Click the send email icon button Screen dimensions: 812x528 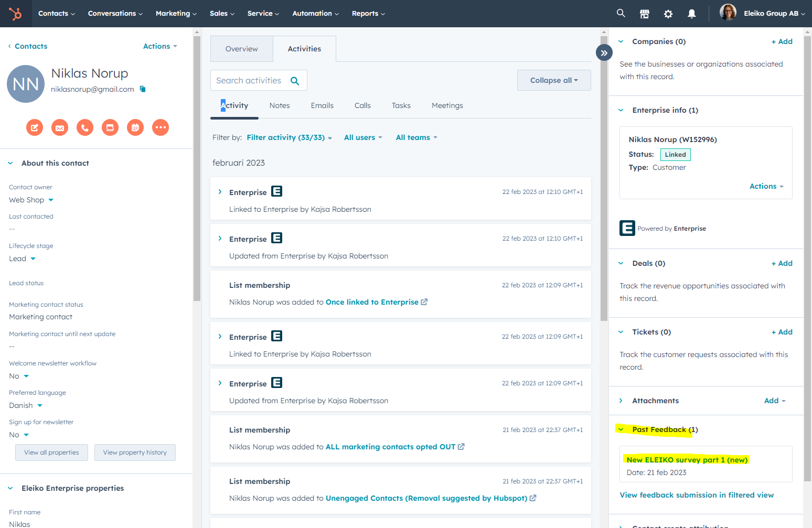tap(60, 127)
